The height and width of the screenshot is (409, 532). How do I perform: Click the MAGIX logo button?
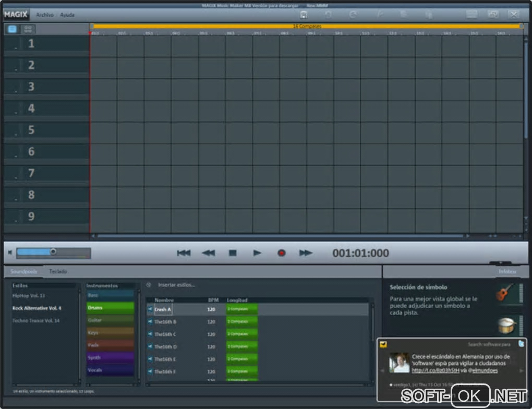tap(16, 14)
